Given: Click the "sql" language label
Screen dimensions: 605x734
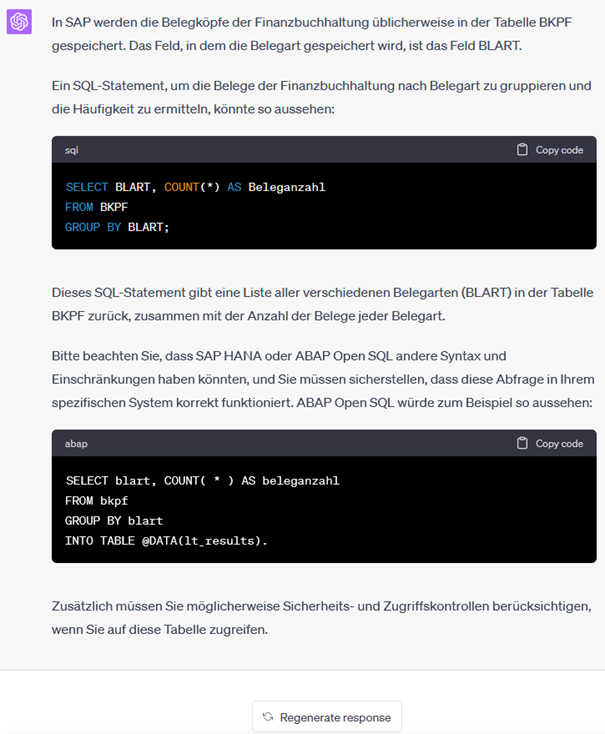Looking at the screenshot, I should click(x=72, y=150).
